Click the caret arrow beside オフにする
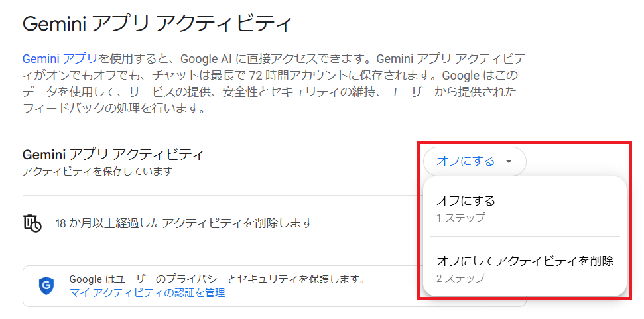The width and height of the screenshot is (644, 319). [x=509, y=161]
